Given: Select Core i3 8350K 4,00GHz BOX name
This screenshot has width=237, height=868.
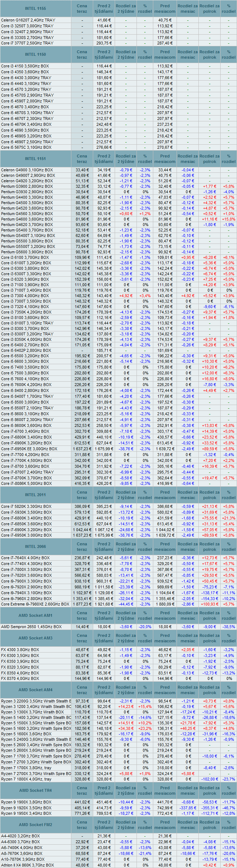Looking at the screenshot, I should (x=26, y=339).
